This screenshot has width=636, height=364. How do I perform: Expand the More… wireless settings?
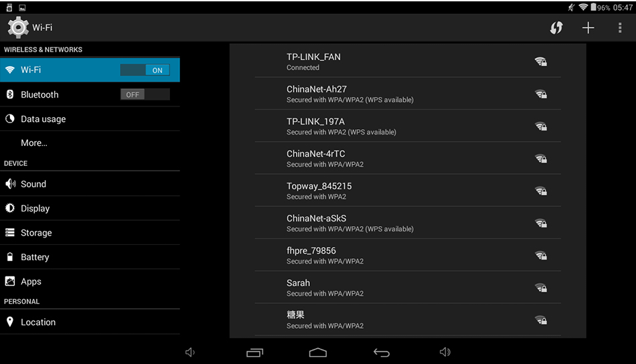pos(34,143)
